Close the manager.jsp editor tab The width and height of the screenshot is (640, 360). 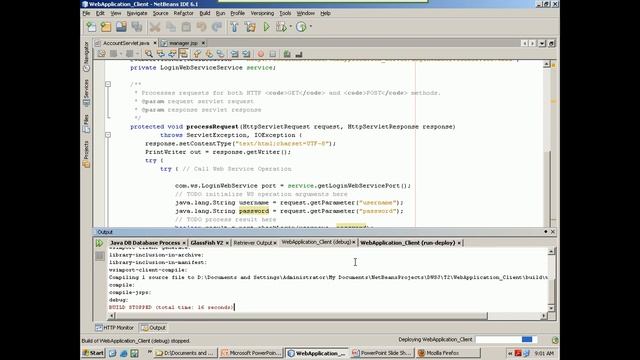(x=203, y=43)
